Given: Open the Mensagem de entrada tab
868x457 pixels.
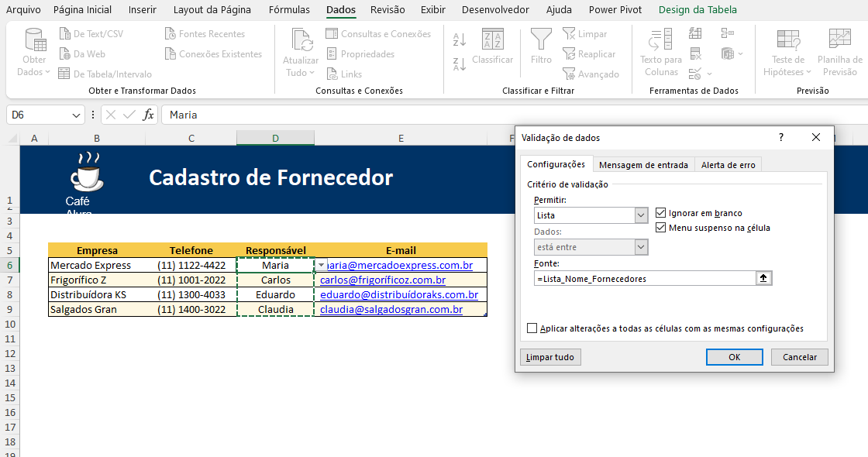Looking at the screenshot, I should click(643, 165).
